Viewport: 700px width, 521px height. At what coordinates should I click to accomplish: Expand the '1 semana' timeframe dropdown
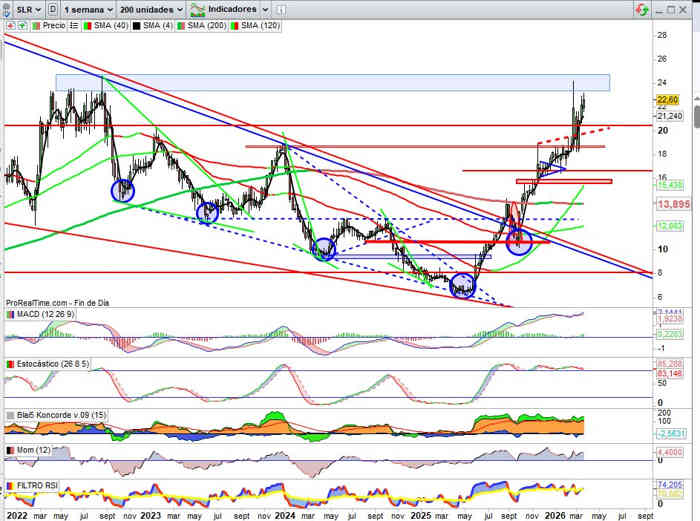click(85, 7)
